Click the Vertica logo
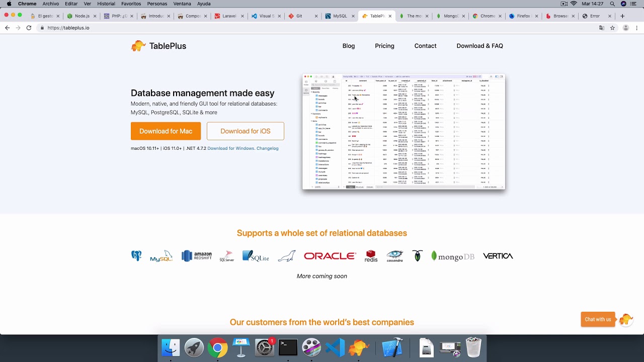The image size is (644, 362). coord(498,256)
